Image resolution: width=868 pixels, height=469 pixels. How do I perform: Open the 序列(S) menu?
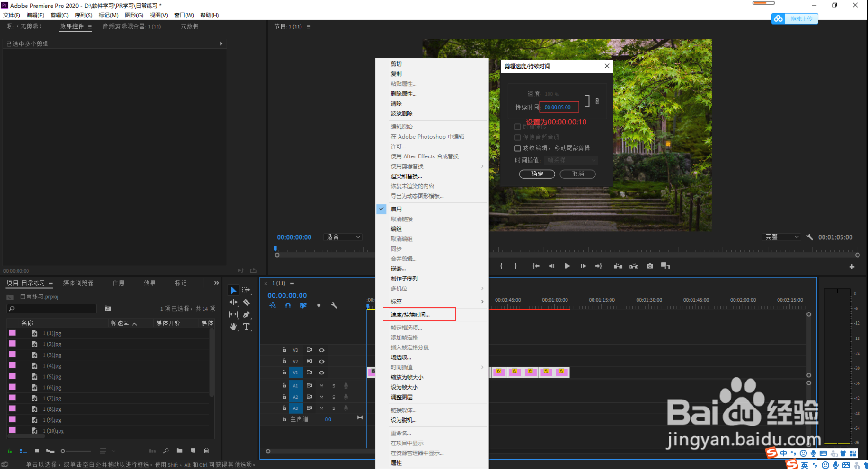pos(83,15)
